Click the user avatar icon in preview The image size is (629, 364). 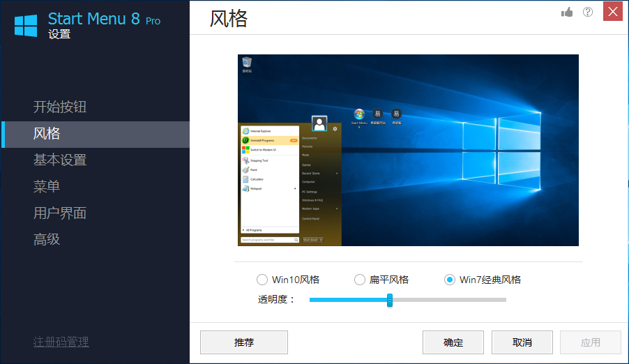pyautogui.click(x=320, y=123)
